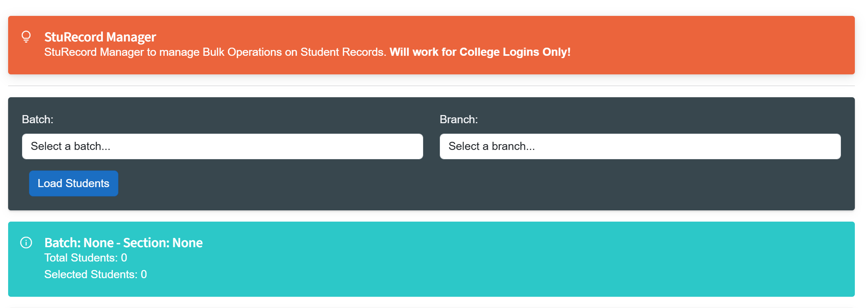The width and height of the screenshot is (868, 308).
Task: Click the lightbulb icon in orange banner
Action: click(26, 36)
